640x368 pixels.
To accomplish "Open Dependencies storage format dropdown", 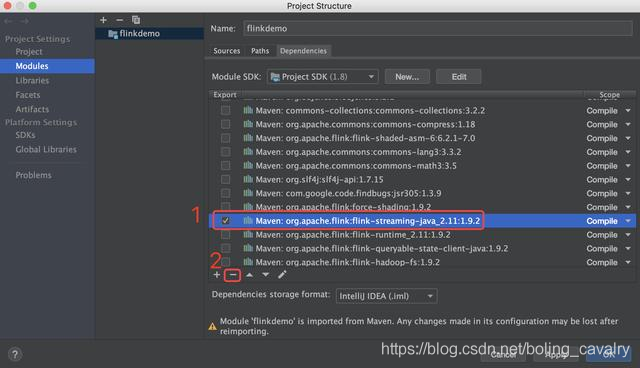I will (x=386, y=296).
